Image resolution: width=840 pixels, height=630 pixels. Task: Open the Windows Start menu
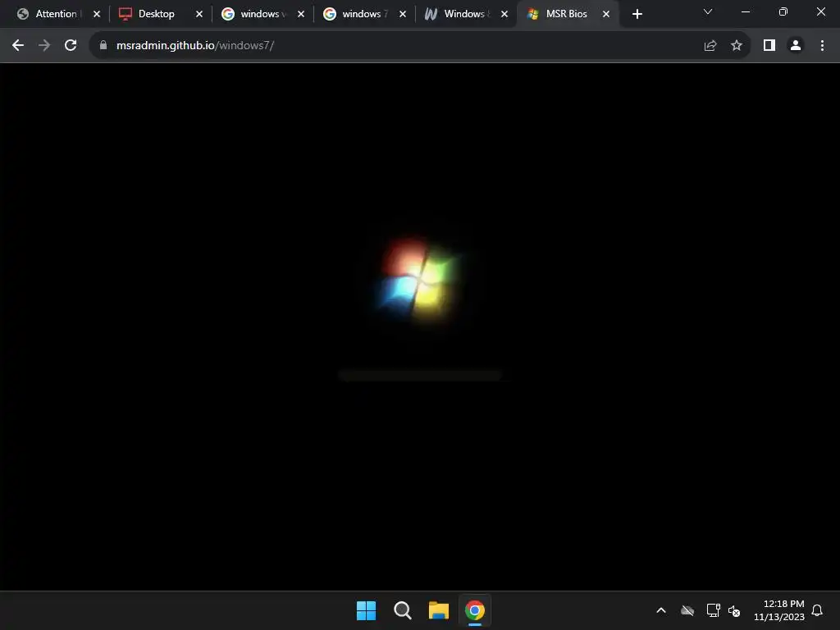coord(367,610)
